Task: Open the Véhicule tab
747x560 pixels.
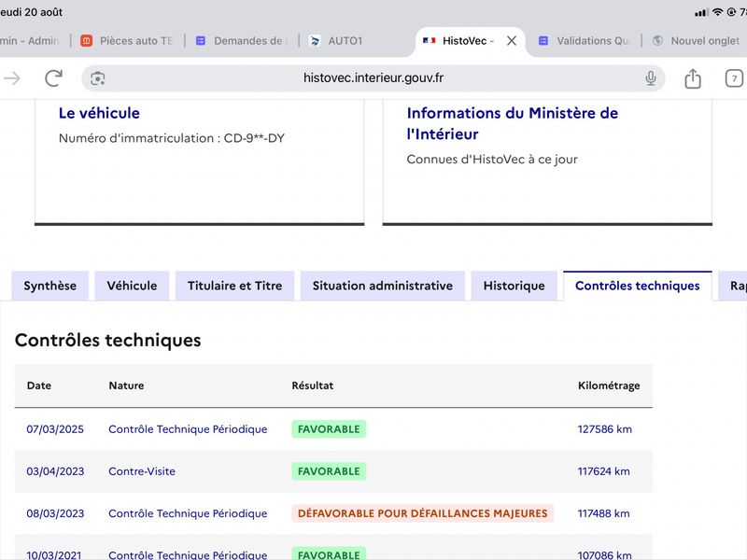Action: click(x=132, y=286)
